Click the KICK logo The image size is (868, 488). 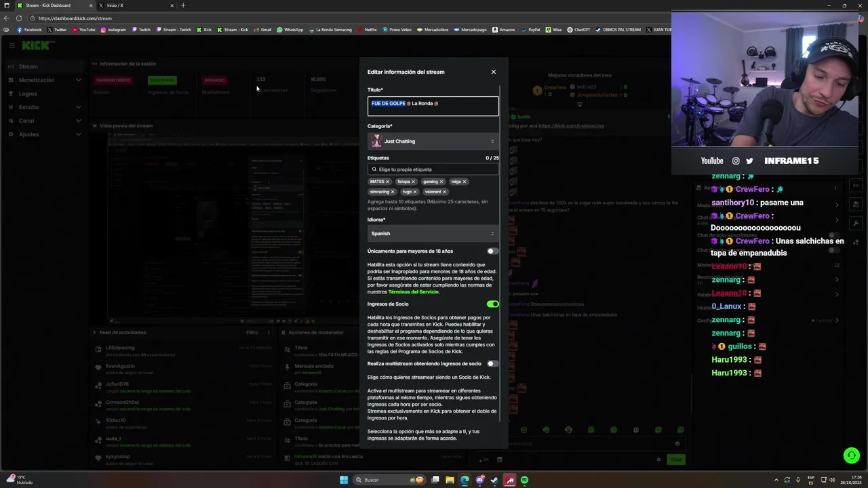37,45
